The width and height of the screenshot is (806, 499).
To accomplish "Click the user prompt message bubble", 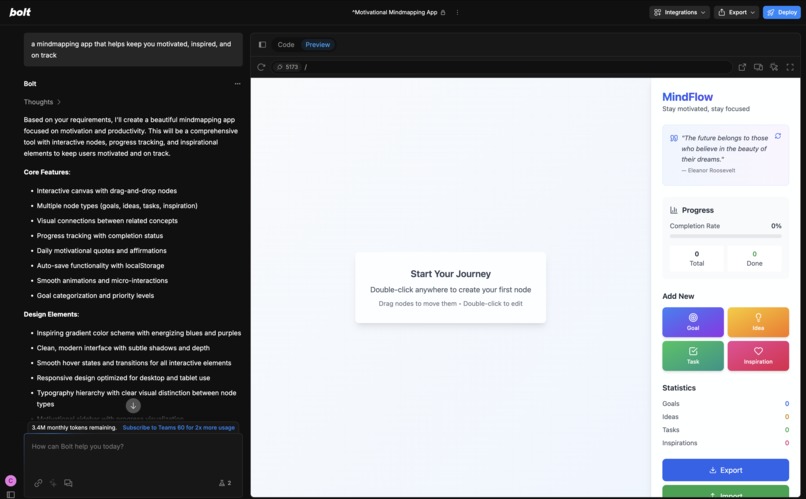I will pyautogui.click(x=133, y=49).
